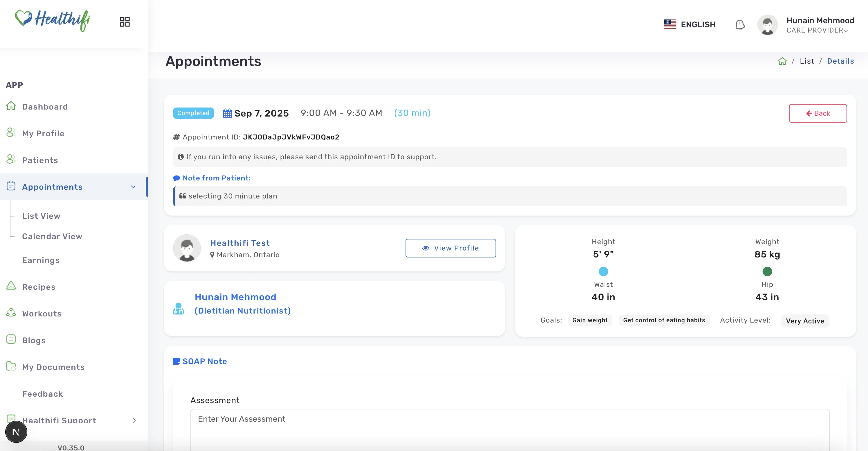Click the light blue Waist dot
This screenshot has width=868, height=451.
[603, 271]
